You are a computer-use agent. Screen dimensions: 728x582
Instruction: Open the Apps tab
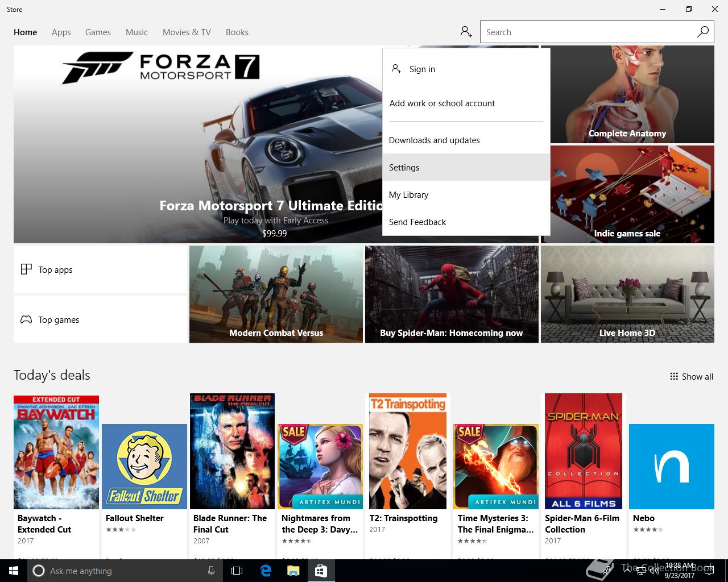[61, 32]
